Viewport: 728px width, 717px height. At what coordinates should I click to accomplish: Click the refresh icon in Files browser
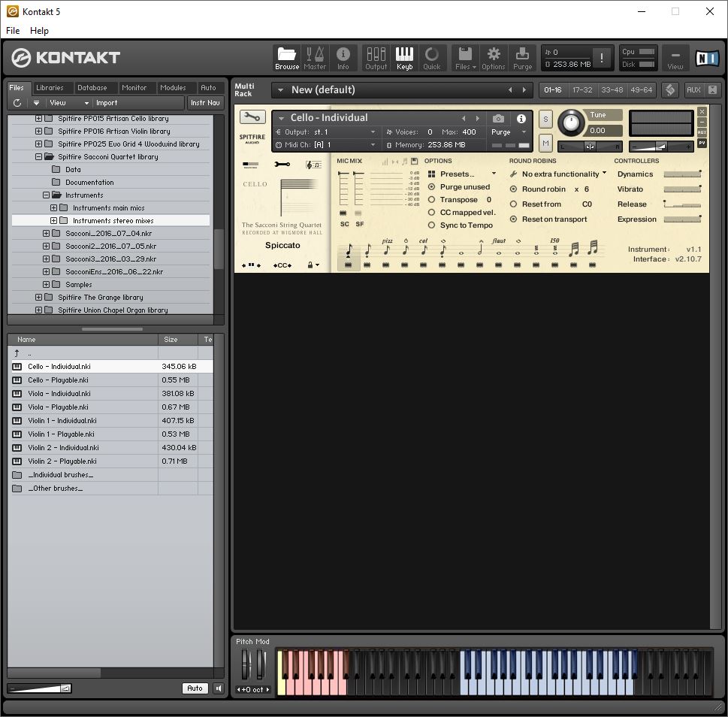coord(17,103)
